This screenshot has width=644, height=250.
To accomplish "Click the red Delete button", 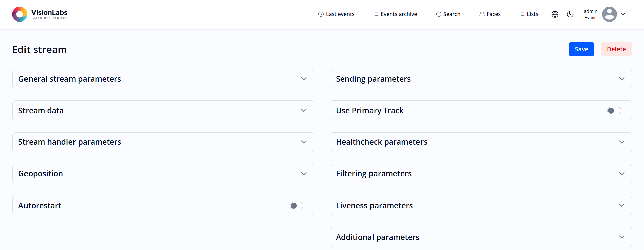I will tap(616, 49).
